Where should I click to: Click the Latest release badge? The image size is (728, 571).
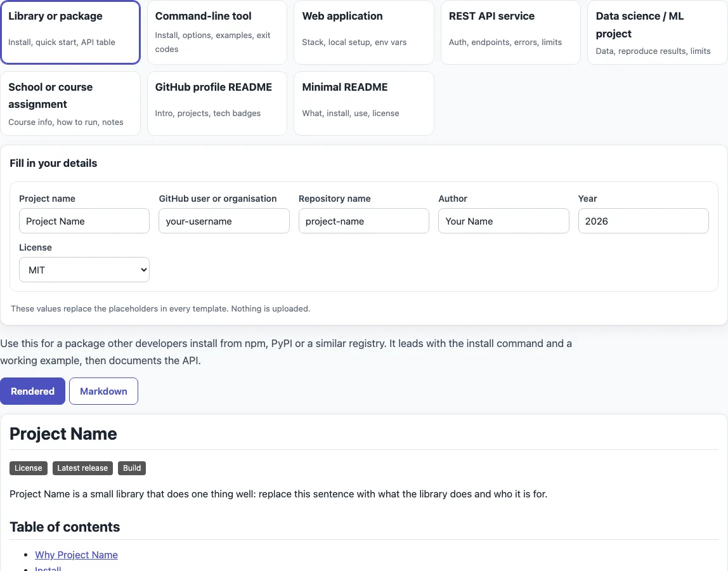82,468
